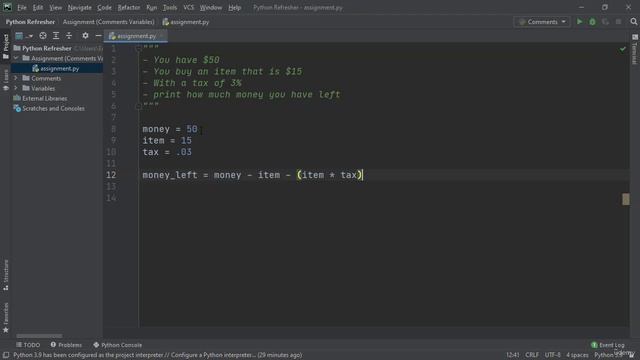Image resolution: width=640 pixels, height=360 pixels.
Task: Open the TODO tool window
Action: coord(28,345)
